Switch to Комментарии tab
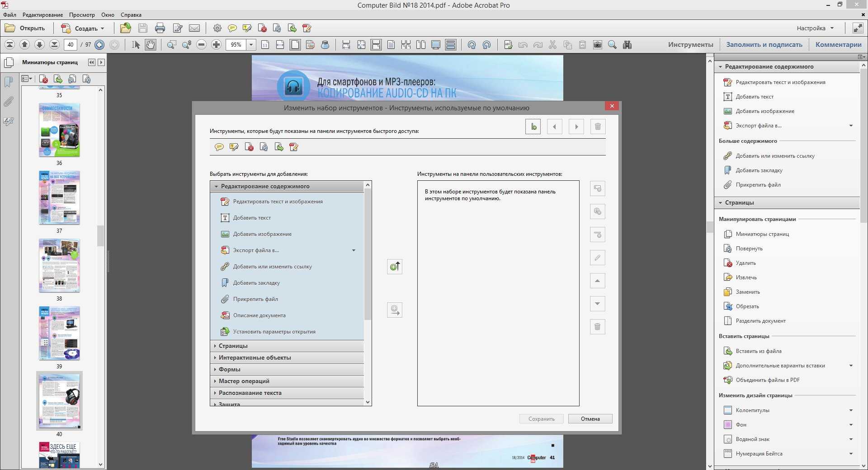Image resolution: width=868 pixels, height=470 pixels. tap(838, 45)
